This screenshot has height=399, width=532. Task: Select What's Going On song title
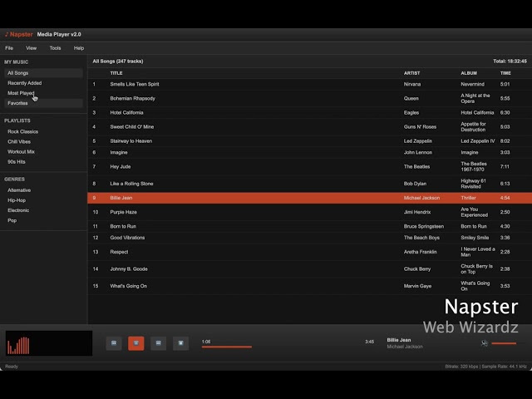click(129, 286)
